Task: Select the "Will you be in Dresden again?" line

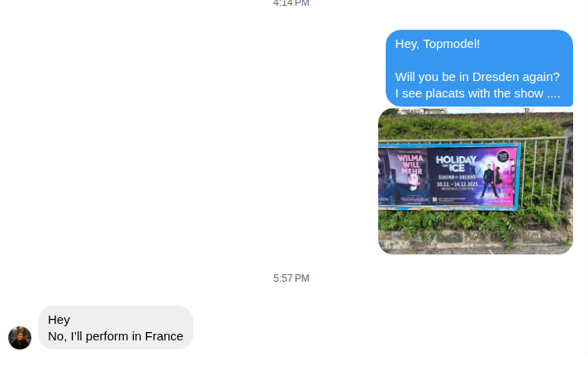Action: coord(477,77)
